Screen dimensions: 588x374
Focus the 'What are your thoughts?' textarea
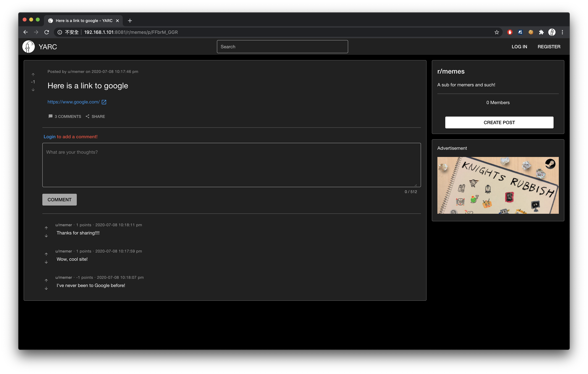(231, 165)
